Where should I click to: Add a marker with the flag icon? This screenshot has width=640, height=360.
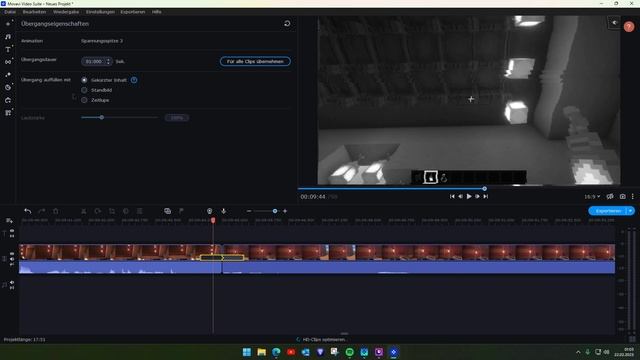(x=181, y=211)
